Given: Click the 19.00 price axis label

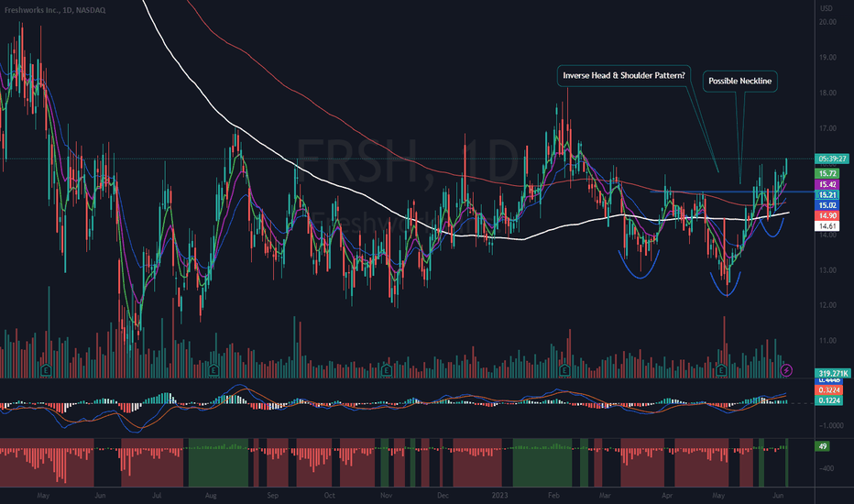Looking at the screenshot, I should coord(827,58).
